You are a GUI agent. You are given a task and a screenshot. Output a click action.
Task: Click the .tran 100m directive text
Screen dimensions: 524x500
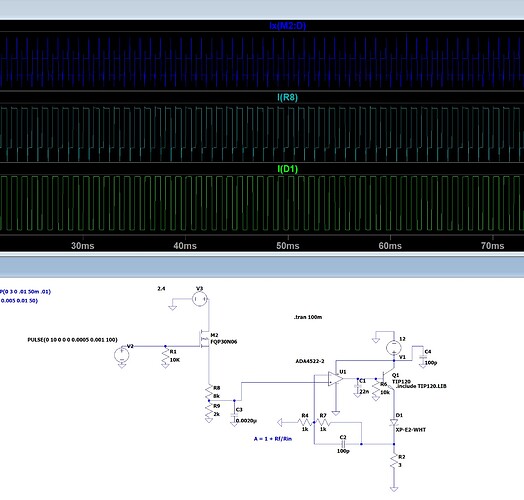pos(308,317)
